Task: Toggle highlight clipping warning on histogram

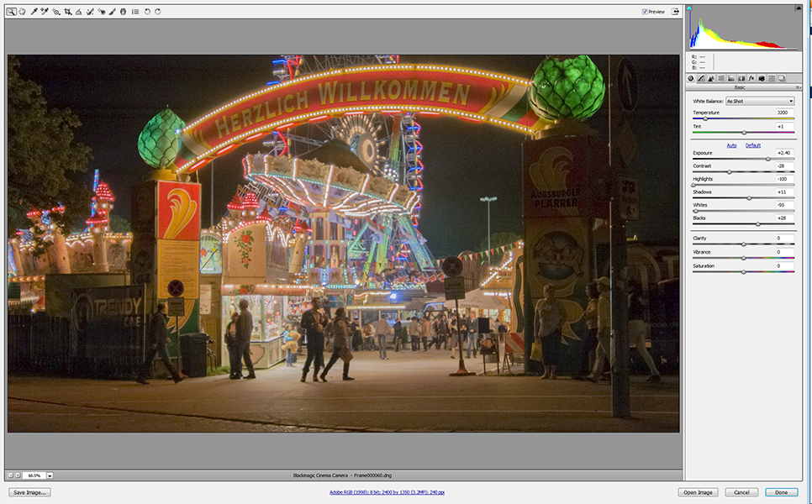Action: click(798, 8)
